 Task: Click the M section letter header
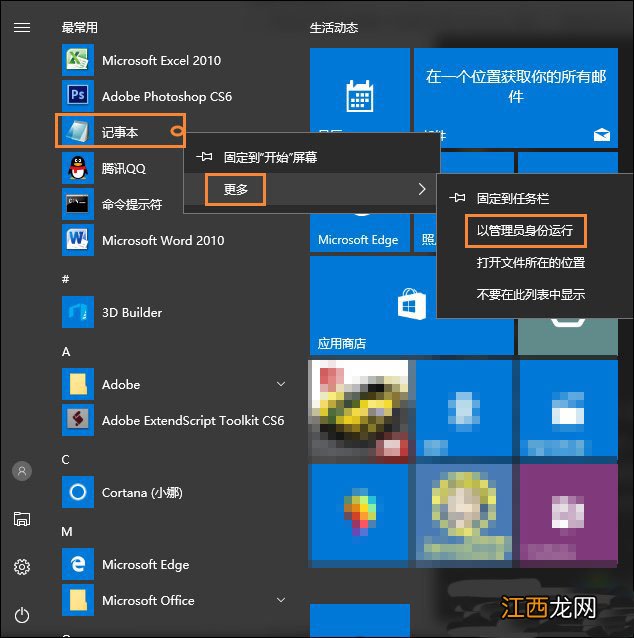click(67, 531)
